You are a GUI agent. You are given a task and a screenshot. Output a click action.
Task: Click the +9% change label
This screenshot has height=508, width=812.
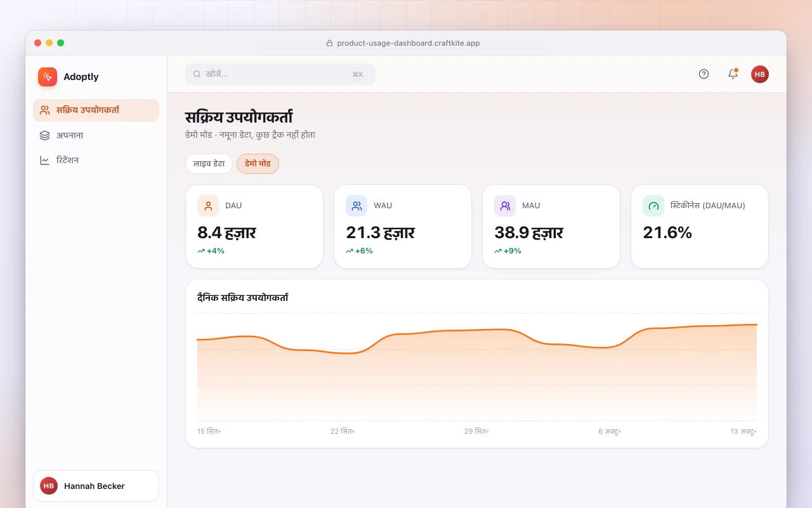[x=513, y=251]
